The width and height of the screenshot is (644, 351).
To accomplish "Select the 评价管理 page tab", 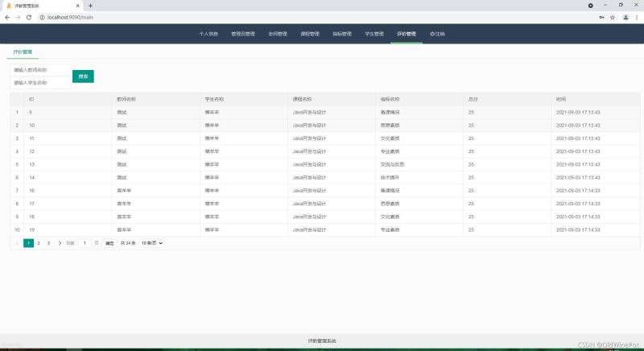I will (x=23, y=52).
